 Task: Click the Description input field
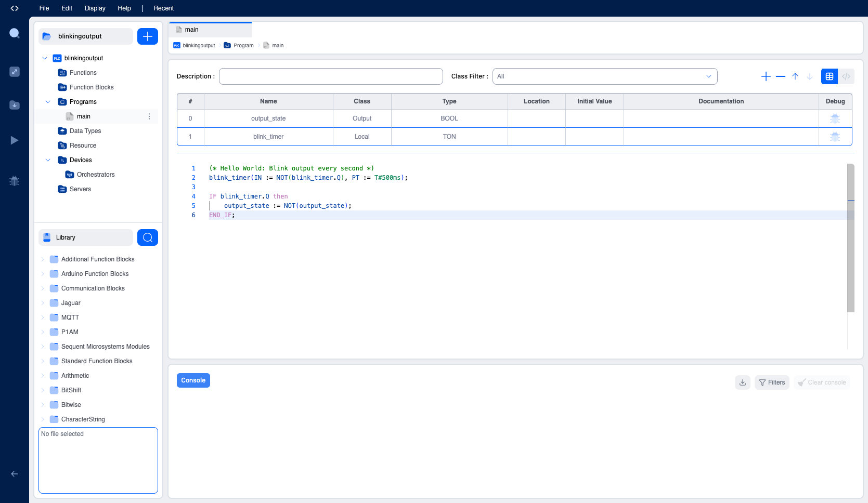pos(331,76)
